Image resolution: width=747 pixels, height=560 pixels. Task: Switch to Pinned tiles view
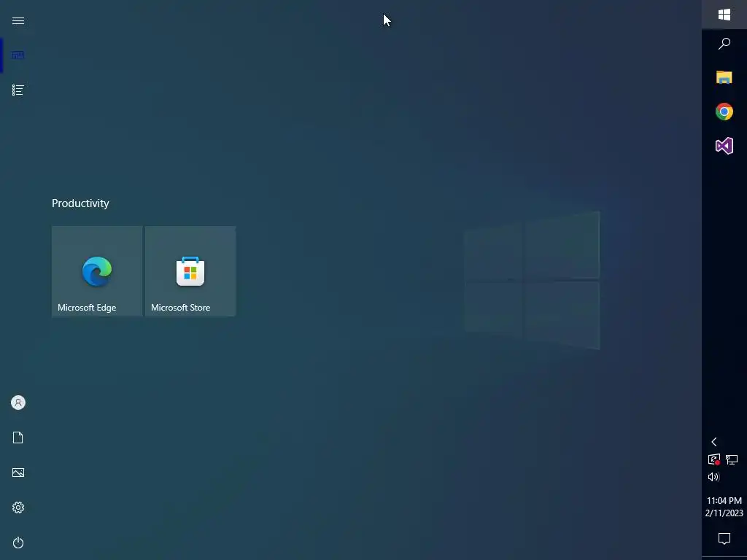(18, 55)
